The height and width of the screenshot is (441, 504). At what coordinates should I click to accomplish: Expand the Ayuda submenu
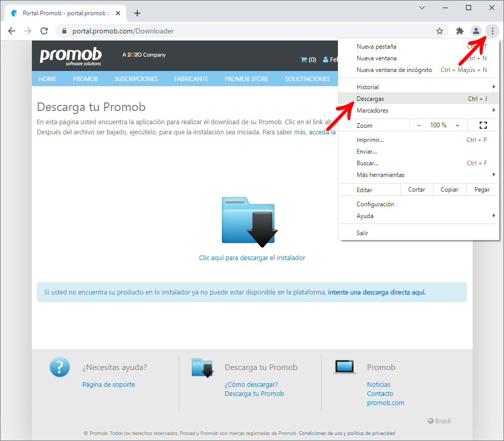click(x=418, y=216)
